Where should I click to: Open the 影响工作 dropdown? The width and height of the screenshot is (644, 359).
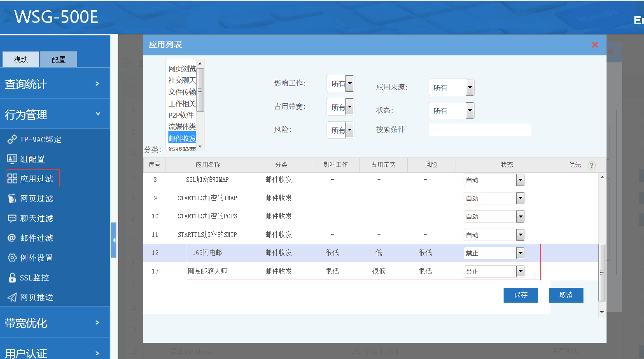click(341, 83)
